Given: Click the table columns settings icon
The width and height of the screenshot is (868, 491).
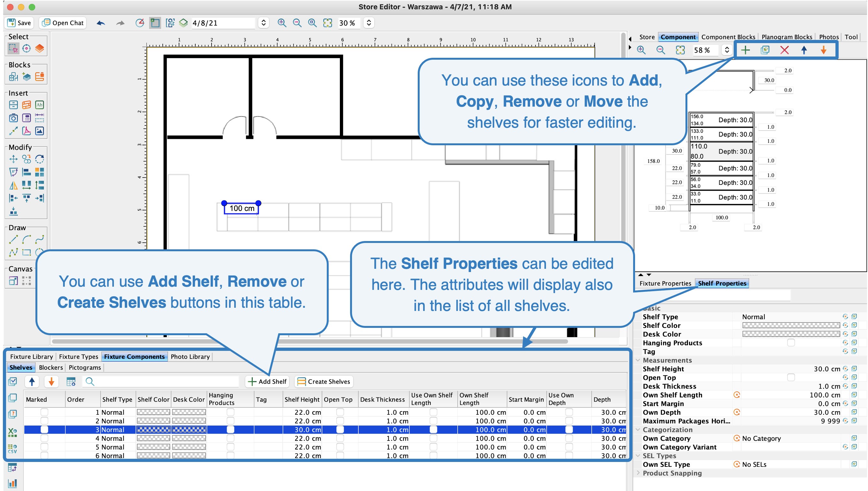Looking at the screenshot, I should pyautogui.click(x=71, y=381).
